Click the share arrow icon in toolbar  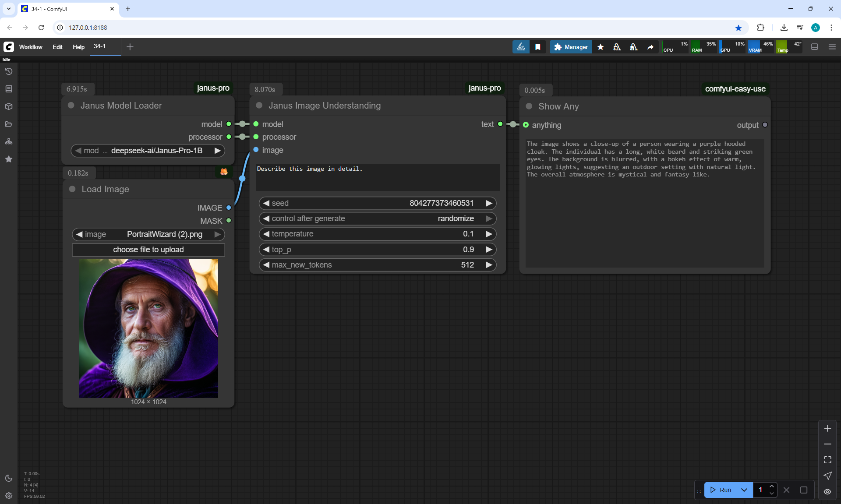[x=650, y=47]
